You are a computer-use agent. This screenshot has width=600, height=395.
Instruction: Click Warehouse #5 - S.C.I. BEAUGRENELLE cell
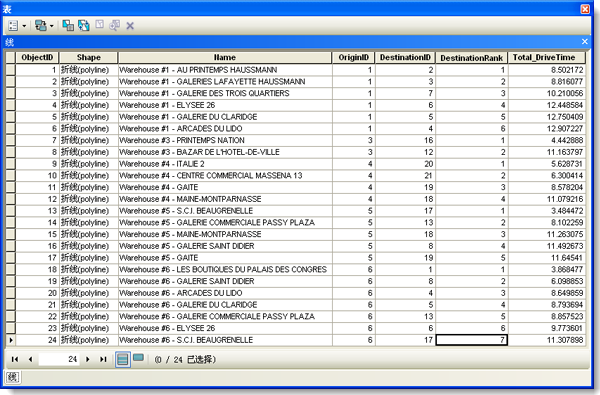click(x=225, y=211)
